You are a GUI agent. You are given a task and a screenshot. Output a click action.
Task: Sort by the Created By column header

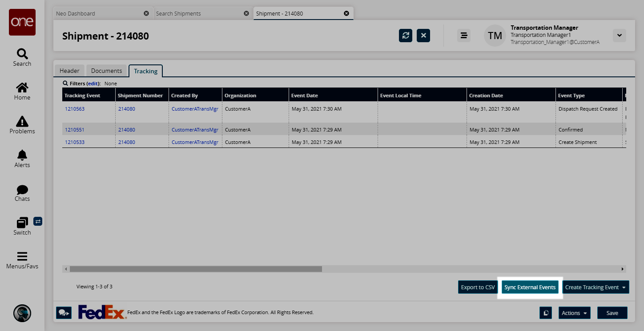click(x=195, y=96)
